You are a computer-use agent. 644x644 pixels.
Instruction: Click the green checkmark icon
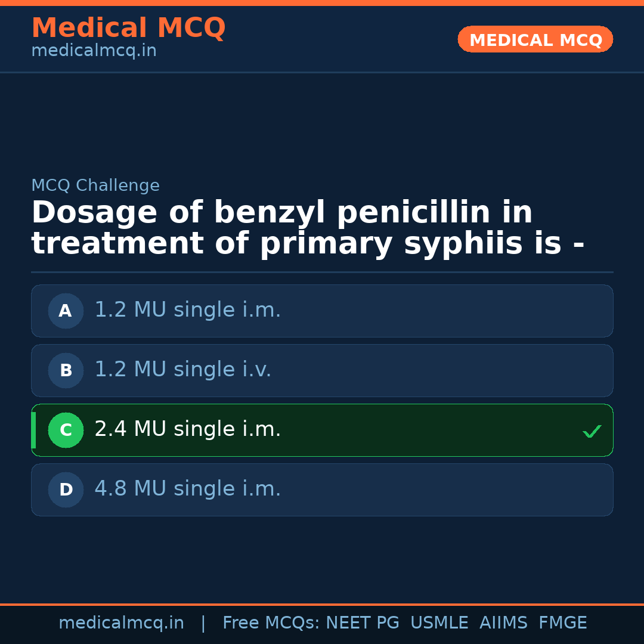pos(592,431)
